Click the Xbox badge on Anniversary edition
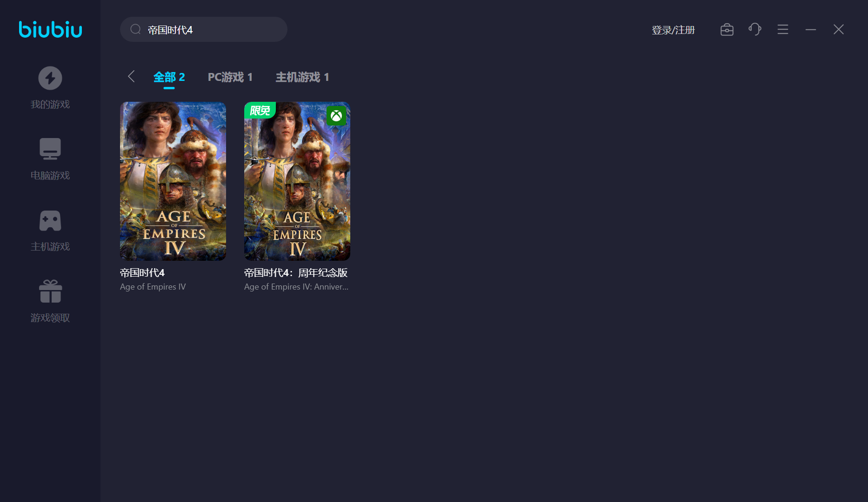This screenshot has width=868, height=502. tap(336, 116)
